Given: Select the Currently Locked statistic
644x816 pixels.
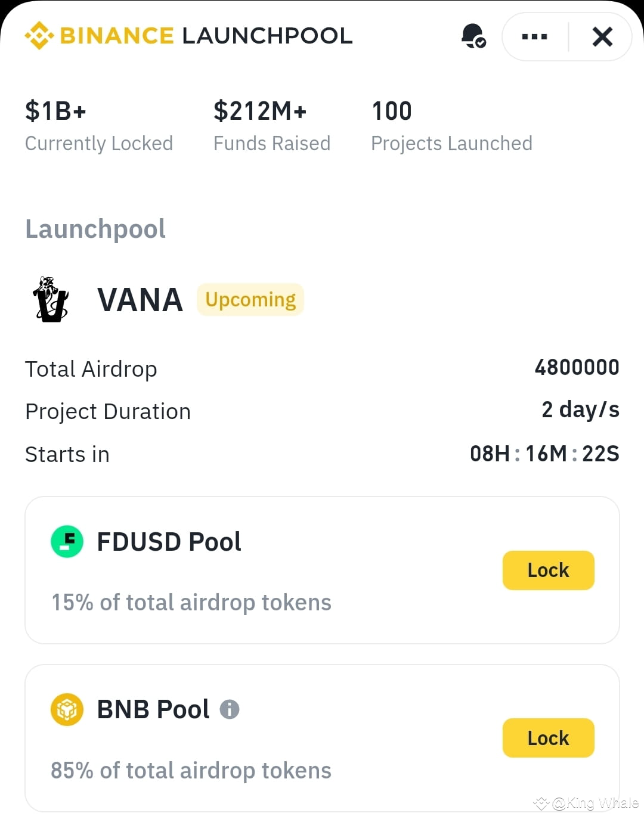Looking at the screenshot, I should 99,126.
